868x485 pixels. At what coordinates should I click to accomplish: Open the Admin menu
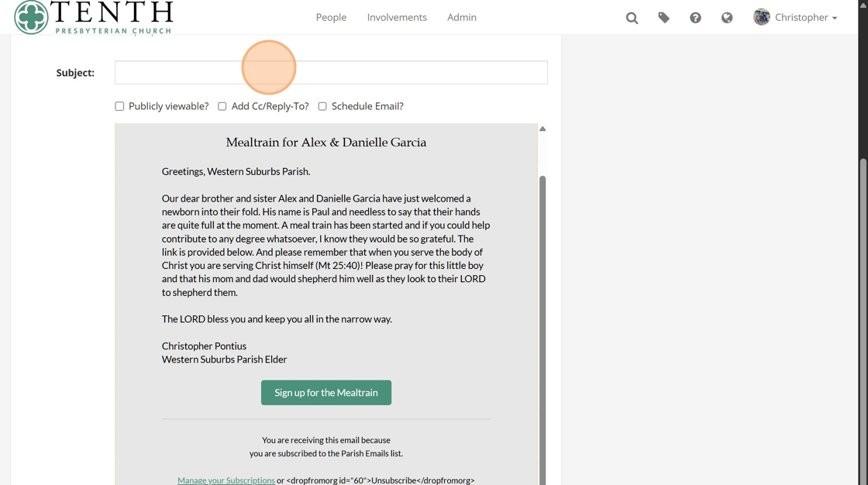coord(462,17)
